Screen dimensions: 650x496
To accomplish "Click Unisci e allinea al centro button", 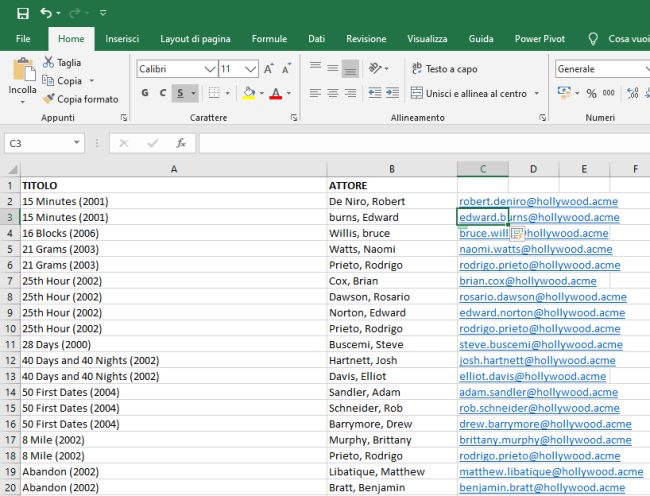I will click(468, 93).
